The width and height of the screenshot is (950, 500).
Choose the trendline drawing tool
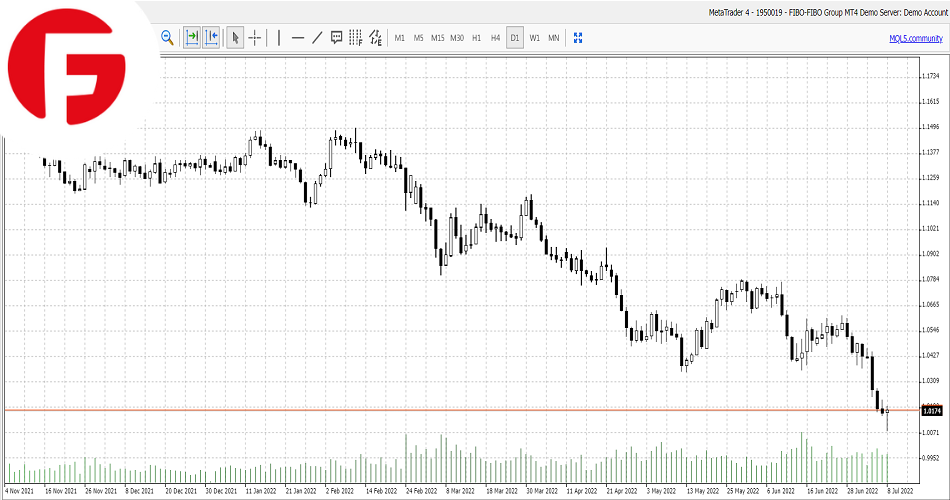[x=317, y=38]
